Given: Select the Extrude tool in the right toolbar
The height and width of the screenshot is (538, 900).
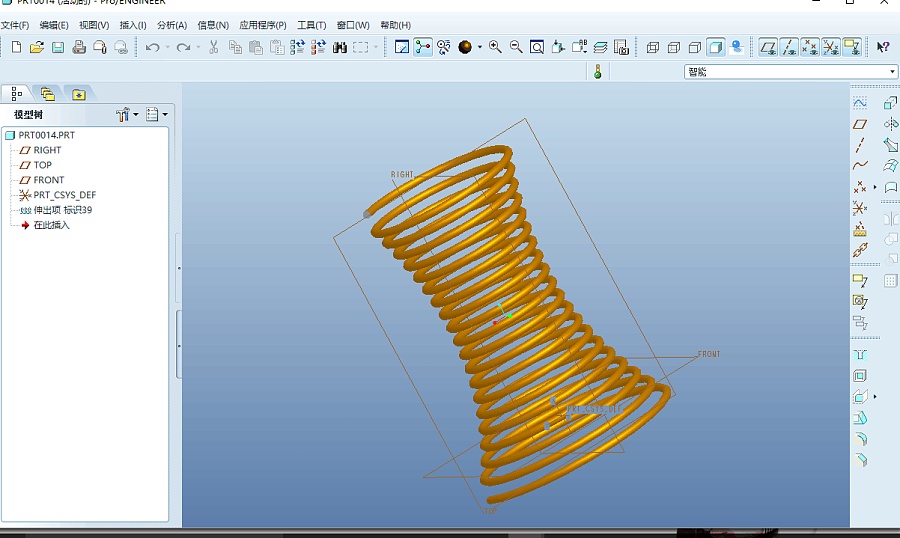Looking at the screenshot, I should pos(890,103).
